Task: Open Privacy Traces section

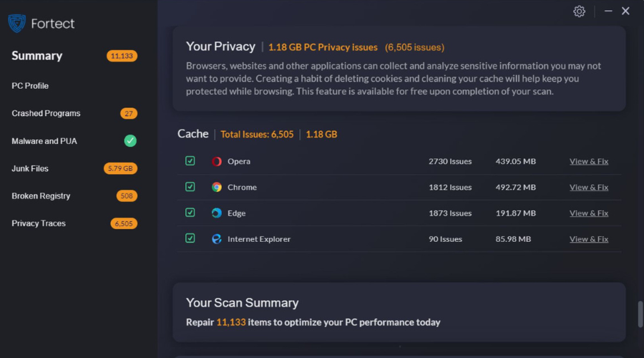Action: coord(39,223)
